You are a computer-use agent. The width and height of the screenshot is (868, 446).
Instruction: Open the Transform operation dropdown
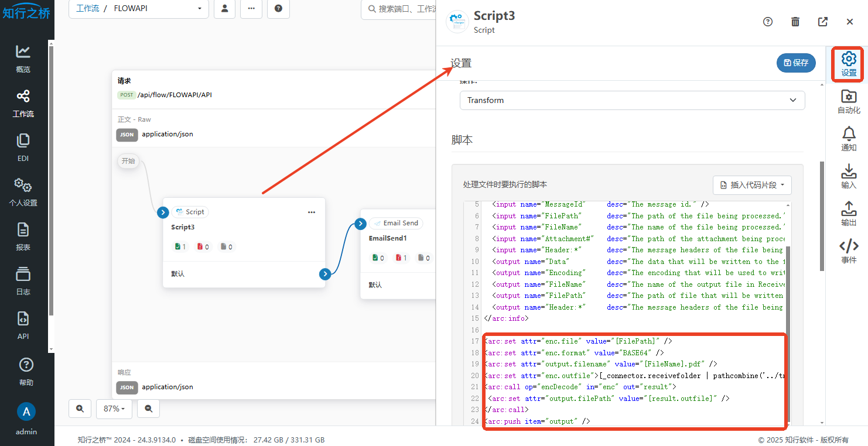click(x=632, y=100)
